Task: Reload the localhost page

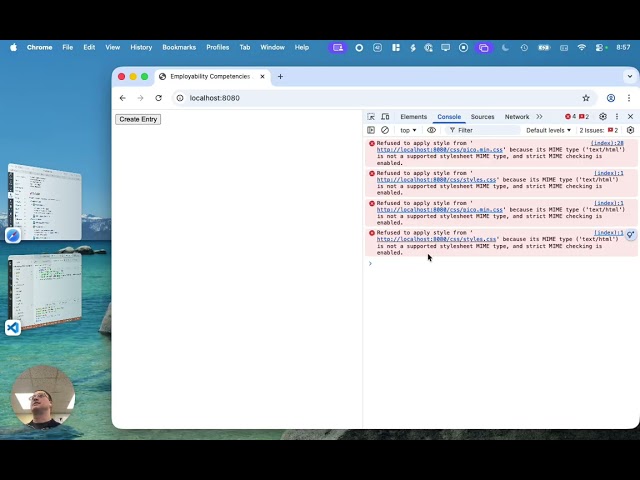Action: pyautogui.click(x=158, y=98)
